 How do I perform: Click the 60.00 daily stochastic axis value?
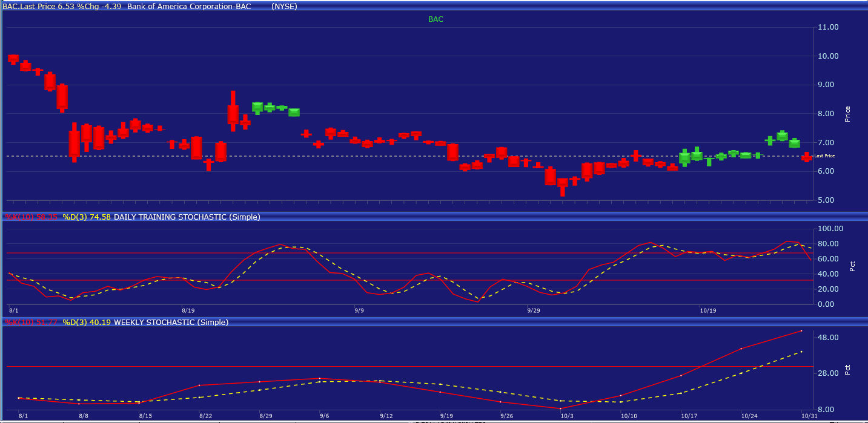click(829, 259)
